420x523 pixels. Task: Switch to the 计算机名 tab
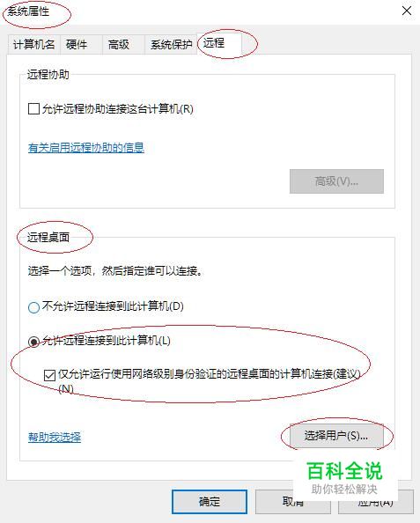coord(34,44)
